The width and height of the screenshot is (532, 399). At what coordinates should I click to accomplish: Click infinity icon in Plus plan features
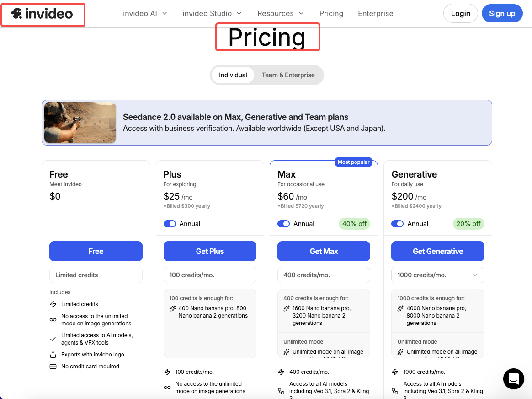(x=167, y=388)
